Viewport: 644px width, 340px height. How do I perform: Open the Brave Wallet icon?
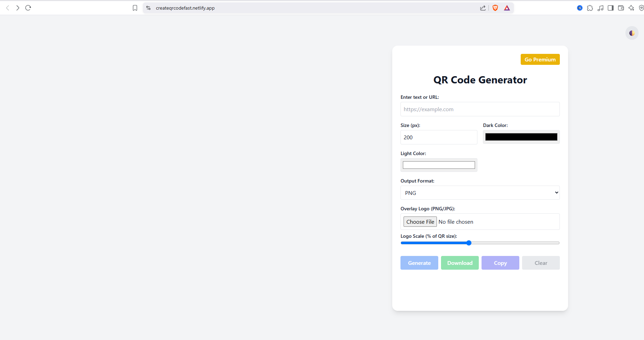click(x=621, y=8)
